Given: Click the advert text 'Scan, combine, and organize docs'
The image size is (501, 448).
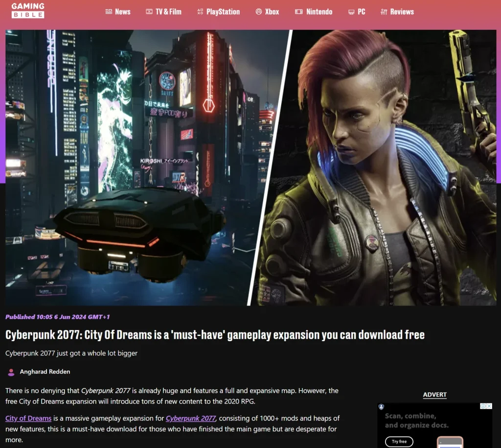Looking at the screenshot, I should click(416, 421).
